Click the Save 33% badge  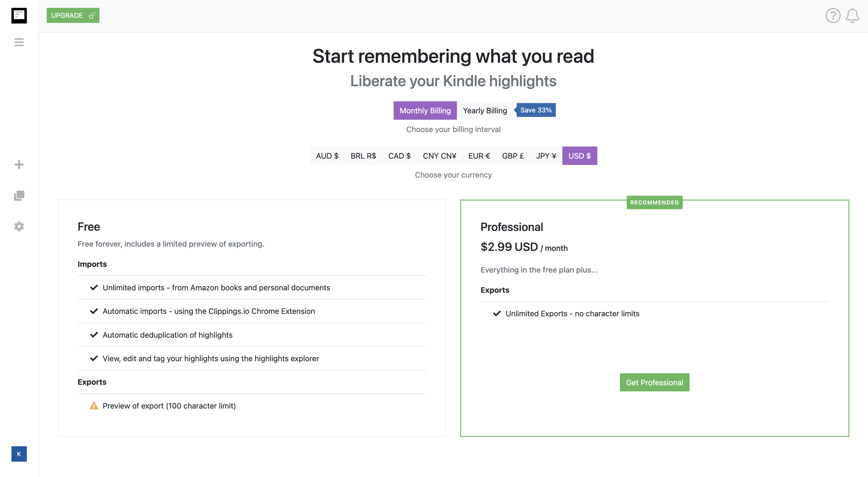click(x=536, y=110)
